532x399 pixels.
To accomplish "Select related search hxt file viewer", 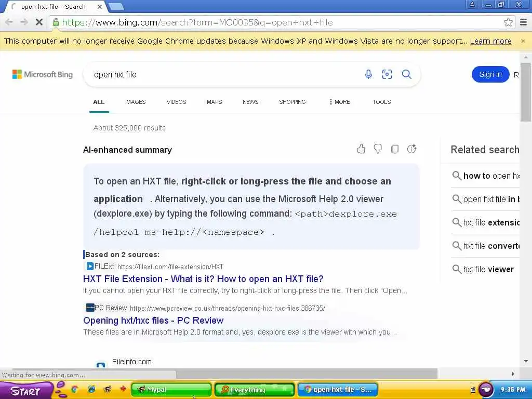I will tap(483, 270).
